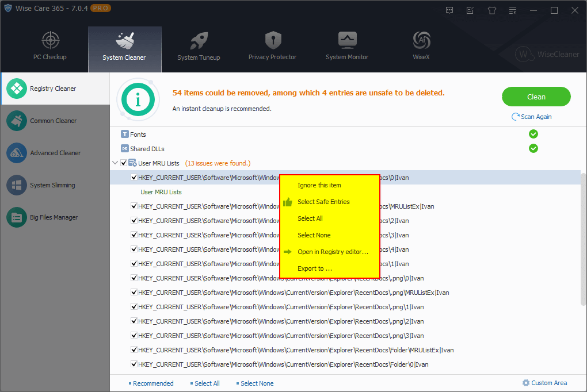Click the green checkmark on the Fonts row
Screen dimensions: 587x392
click(533, 134)
